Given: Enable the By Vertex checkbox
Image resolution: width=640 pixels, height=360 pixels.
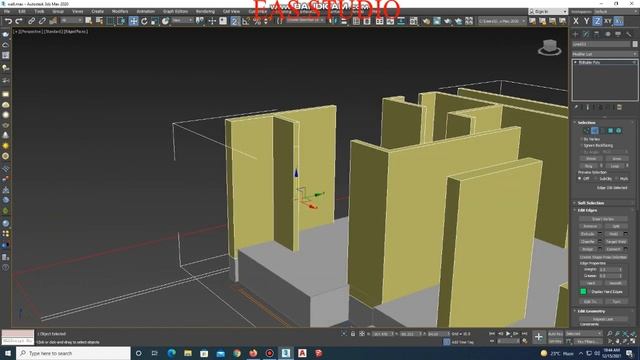Looking at the screenshot, I should 582,139.
